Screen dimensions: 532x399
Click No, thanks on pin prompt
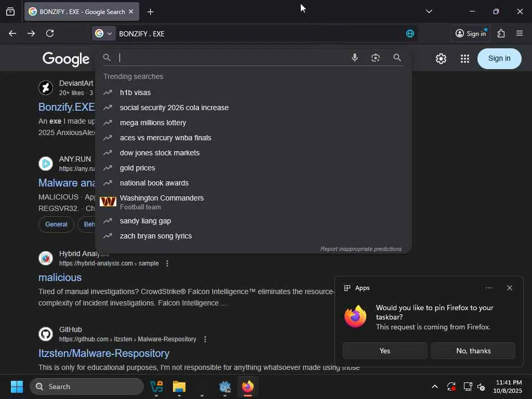[473, 351]
